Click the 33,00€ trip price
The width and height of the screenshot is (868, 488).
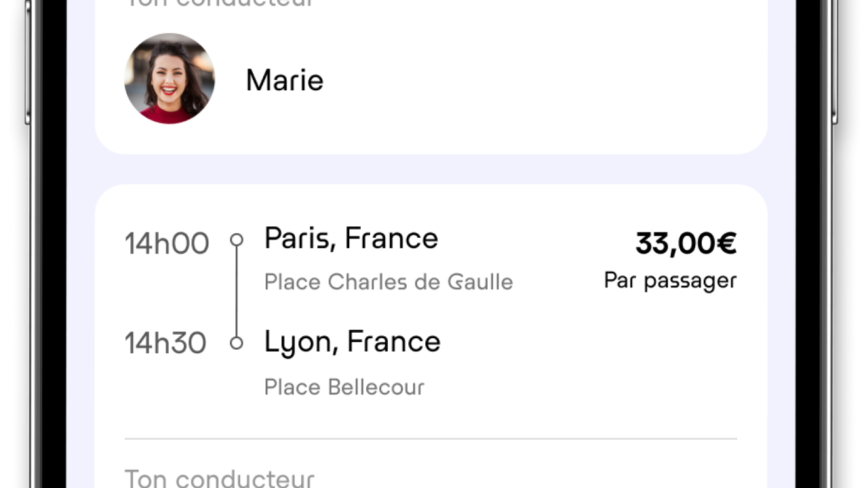tap(686, 243)
